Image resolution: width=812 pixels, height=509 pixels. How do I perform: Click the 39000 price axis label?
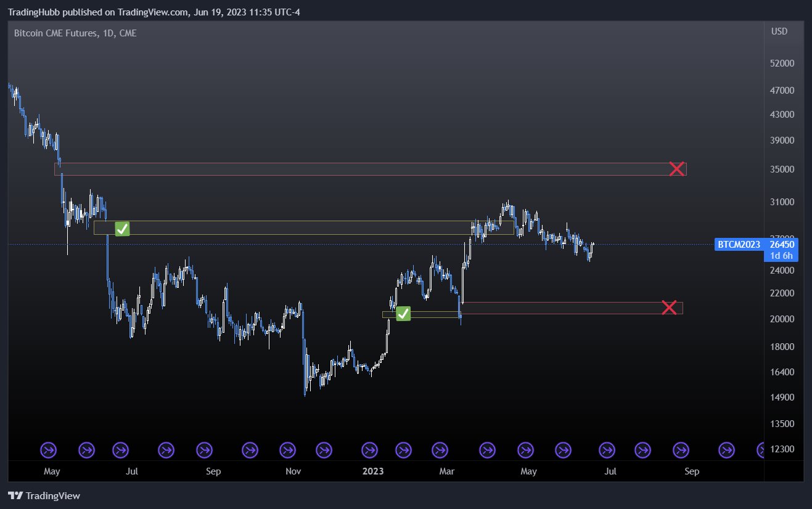[x=782, y=140]
